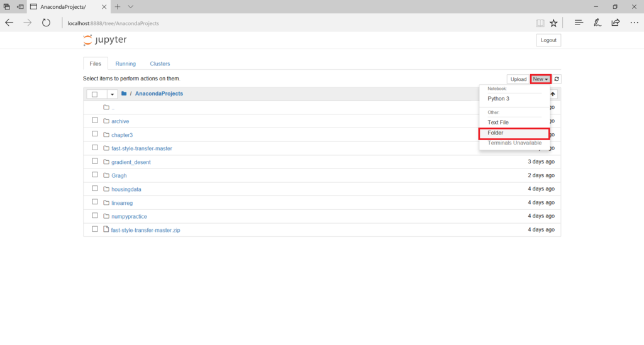Open the AnacondaProjects breadcrumb link
This screenshot has height=345, width=644.
(x=159, y=94)
